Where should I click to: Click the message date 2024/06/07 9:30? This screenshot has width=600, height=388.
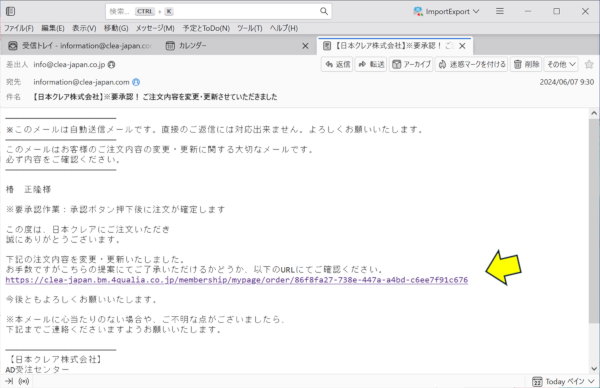click(567, 82)
